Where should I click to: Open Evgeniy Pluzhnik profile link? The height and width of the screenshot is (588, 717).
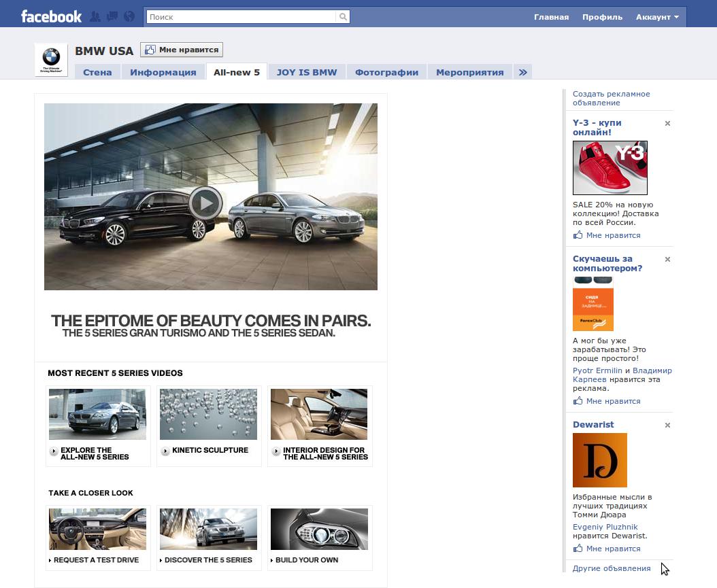(x=605, y=527)
